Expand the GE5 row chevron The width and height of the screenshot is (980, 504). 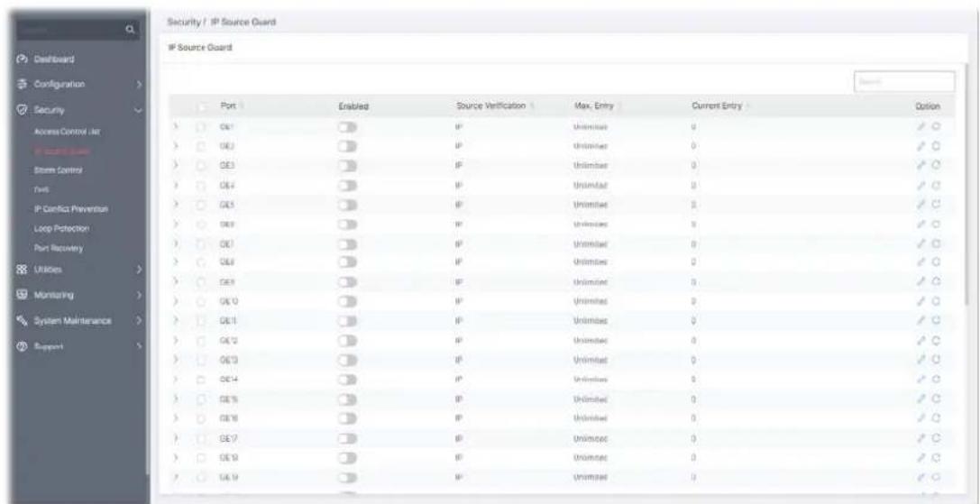point(176,205)
